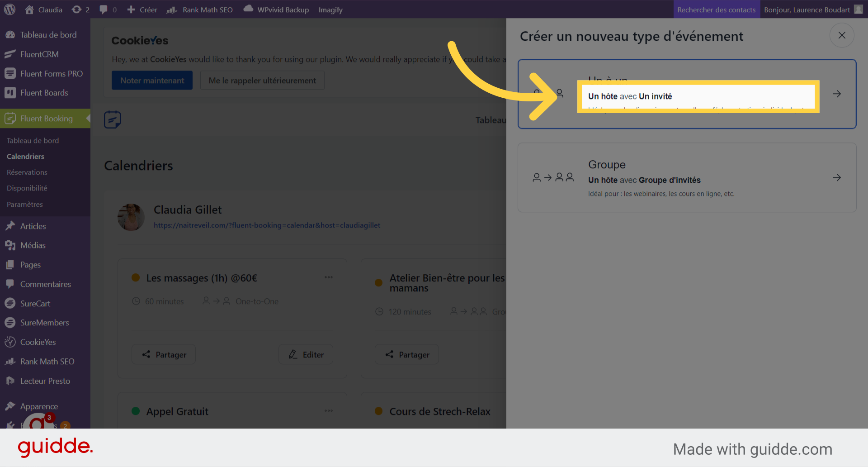
Task: Open Rank Math SEO in admin bar
Action: (199, 10)
